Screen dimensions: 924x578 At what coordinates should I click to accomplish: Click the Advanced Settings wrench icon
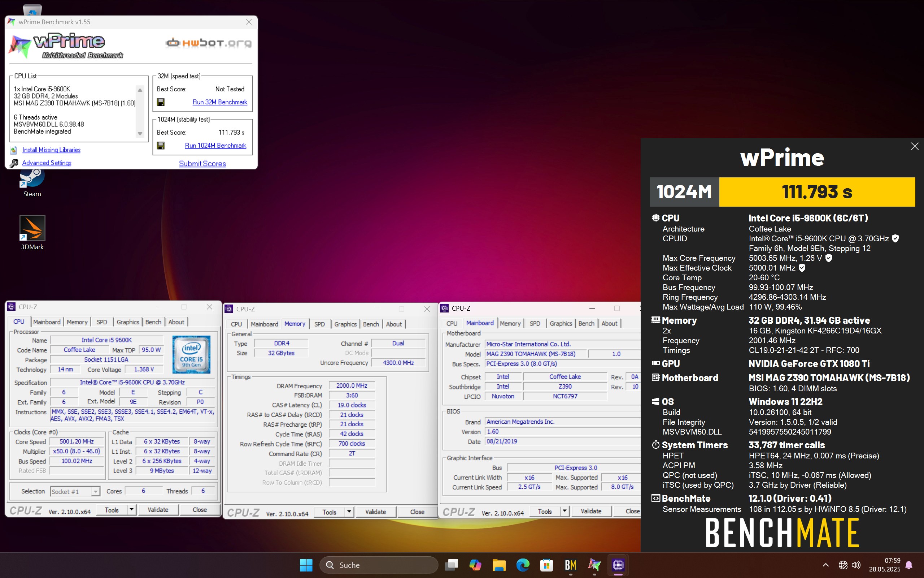pyautogui.click(x=14, y=163)
